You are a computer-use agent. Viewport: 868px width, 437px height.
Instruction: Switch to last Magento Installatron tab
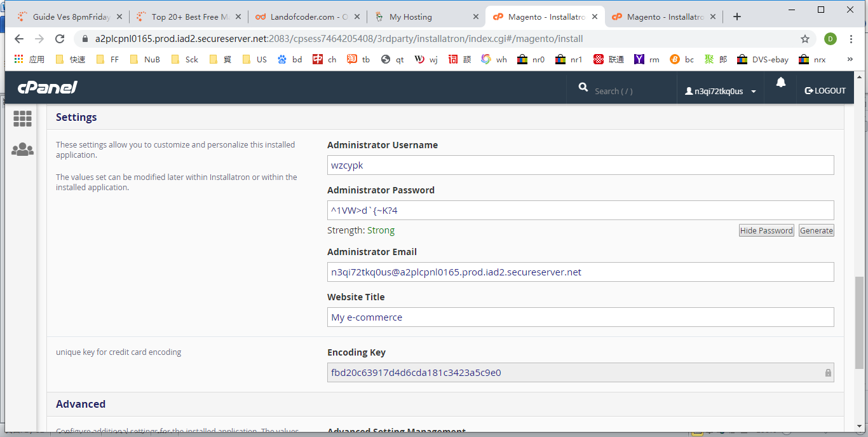point(664,17)
